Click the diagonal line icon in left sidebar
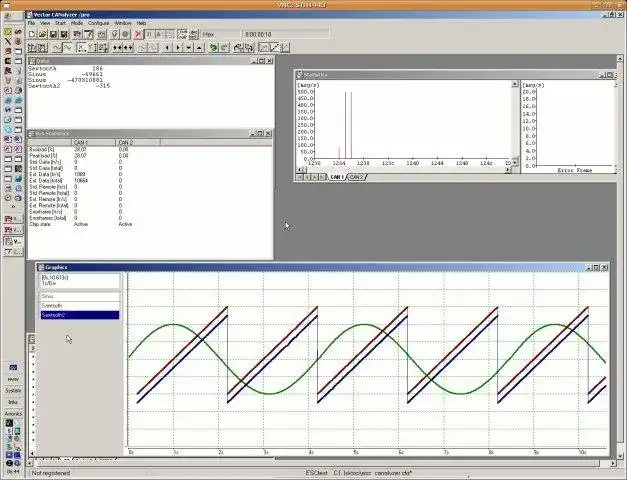 [8, 42]
